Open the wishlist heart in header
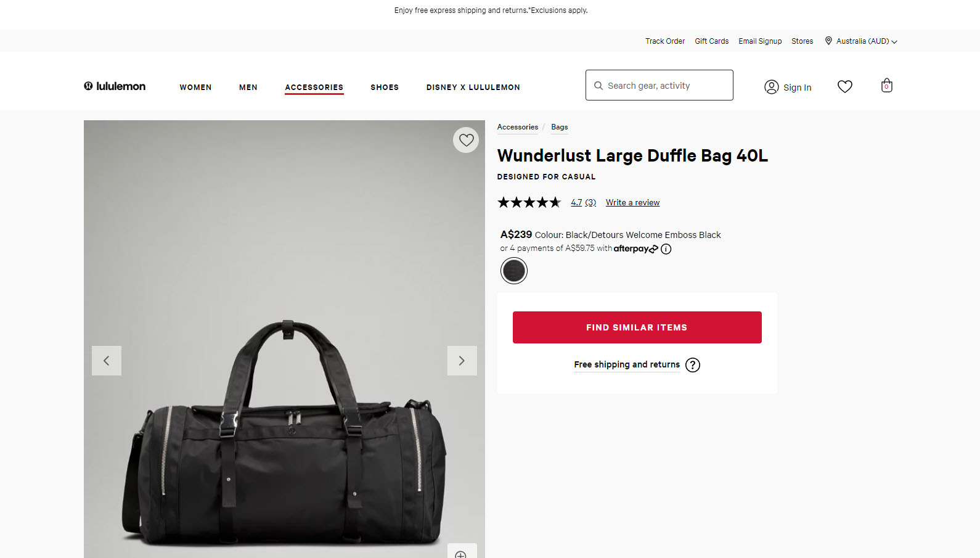980x558 pixels. (x=844, y=86)
